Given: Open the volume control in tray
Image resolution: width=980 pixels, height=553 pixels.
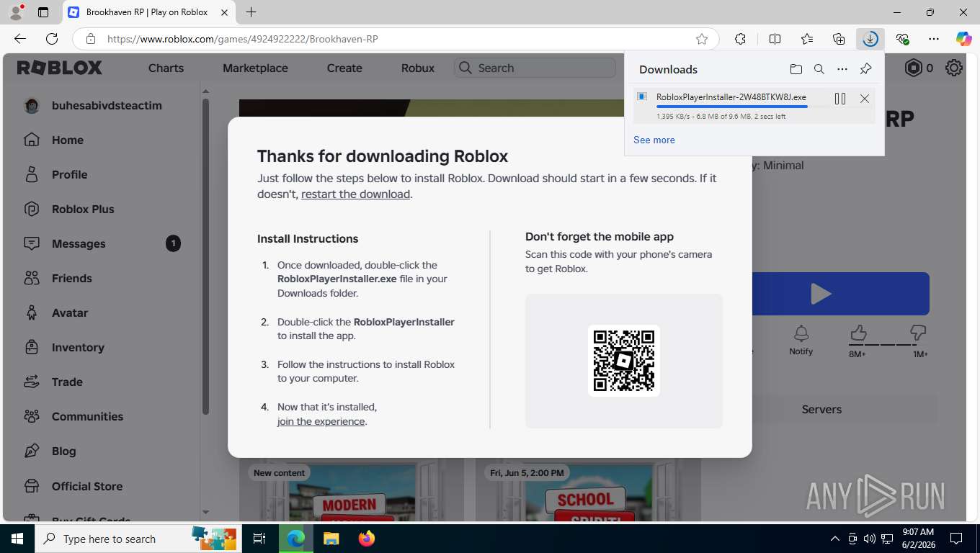Looking at the screenshot, I should point(869,539).
